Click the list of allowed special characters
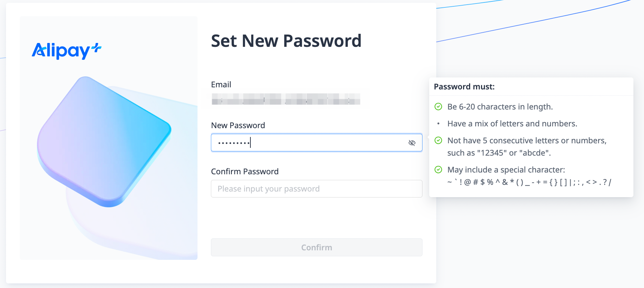The width and height of the screenshot is (644, 288). [x=529, y=182]
